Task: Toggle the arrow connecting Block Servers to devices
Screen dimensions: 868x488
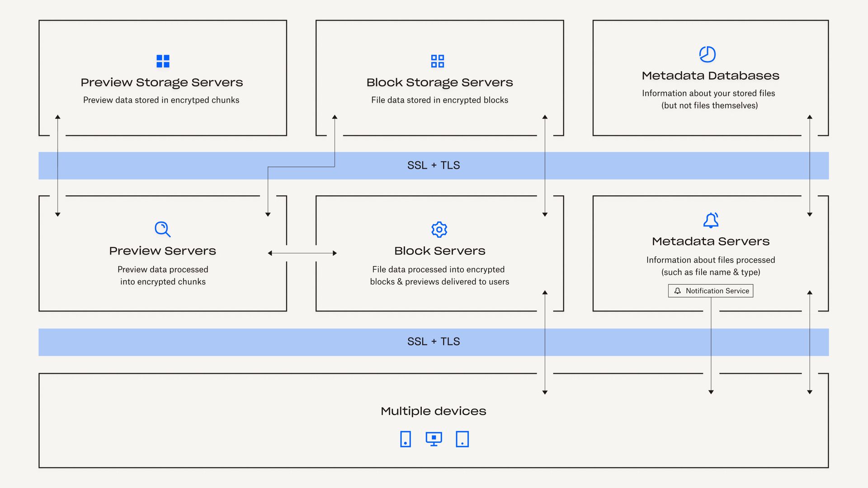Action: pyautogui.click(x=544, y=342)
